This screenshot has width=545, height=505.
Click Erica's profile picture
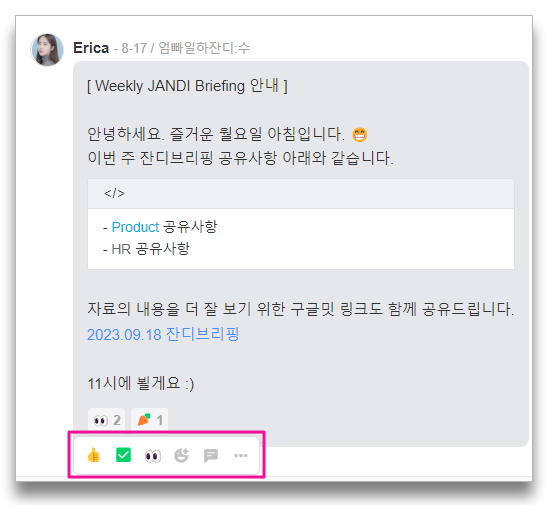[x=47, y=50]
